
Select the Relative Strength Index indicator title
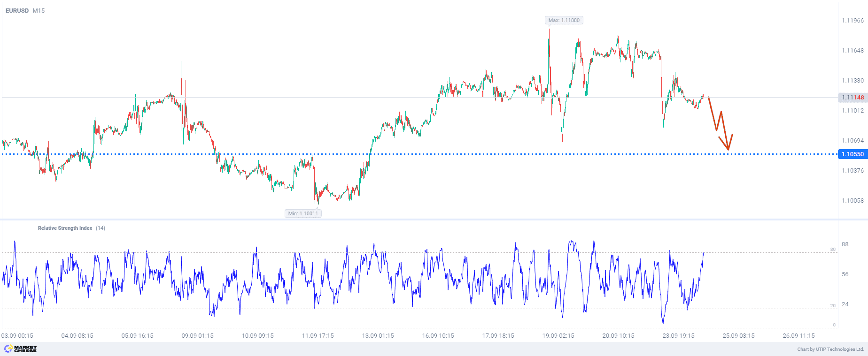65,228
